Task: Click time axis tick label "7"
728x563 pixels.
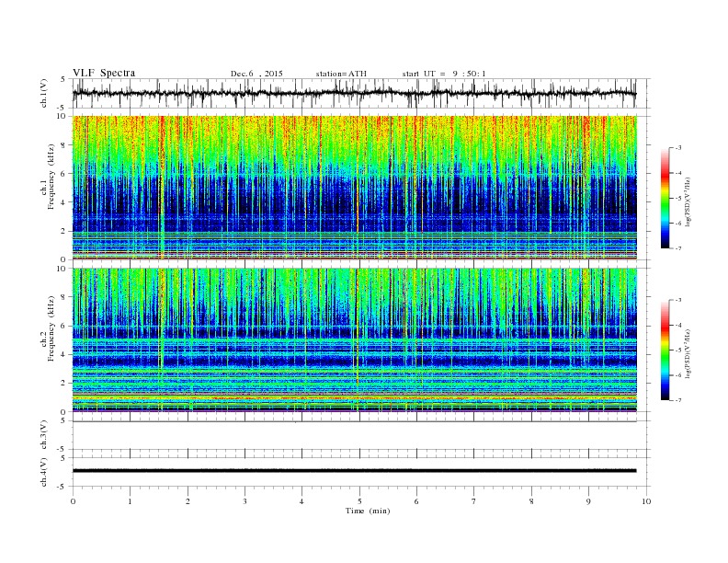Action: coord(474,501)
